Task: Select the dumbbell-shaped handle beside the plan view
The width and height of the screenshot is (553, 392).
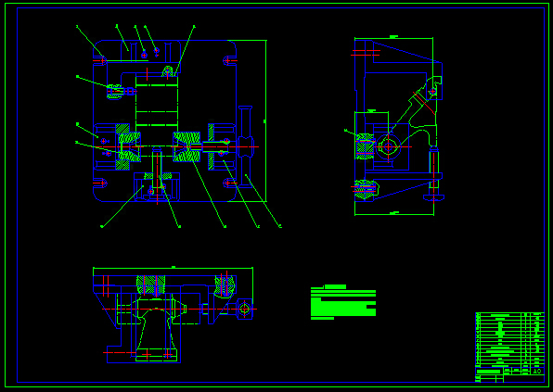Action: click(x=246, y=146)
